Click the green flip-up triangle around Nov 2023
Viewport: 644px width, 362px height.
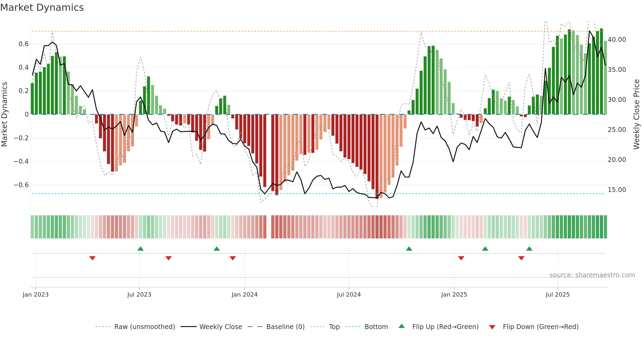217,249
